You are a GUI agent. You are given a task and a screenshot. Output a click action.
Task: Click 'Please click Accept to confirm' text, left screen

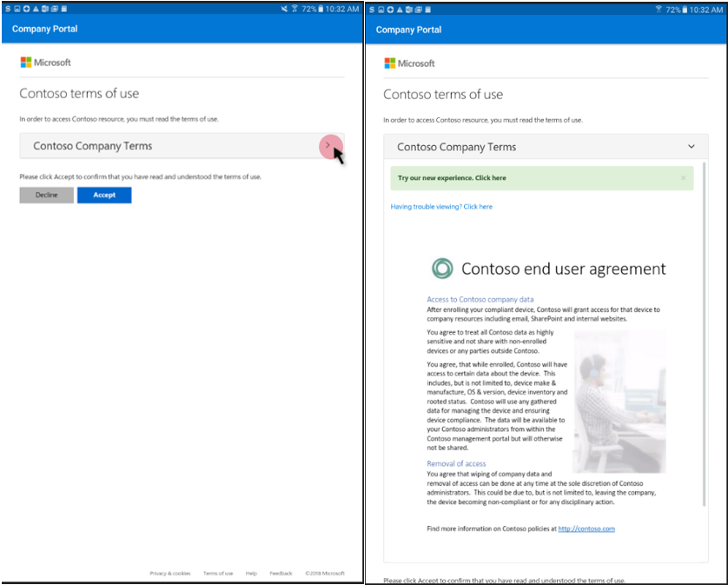pyautogui.click(x=140, y=177)
